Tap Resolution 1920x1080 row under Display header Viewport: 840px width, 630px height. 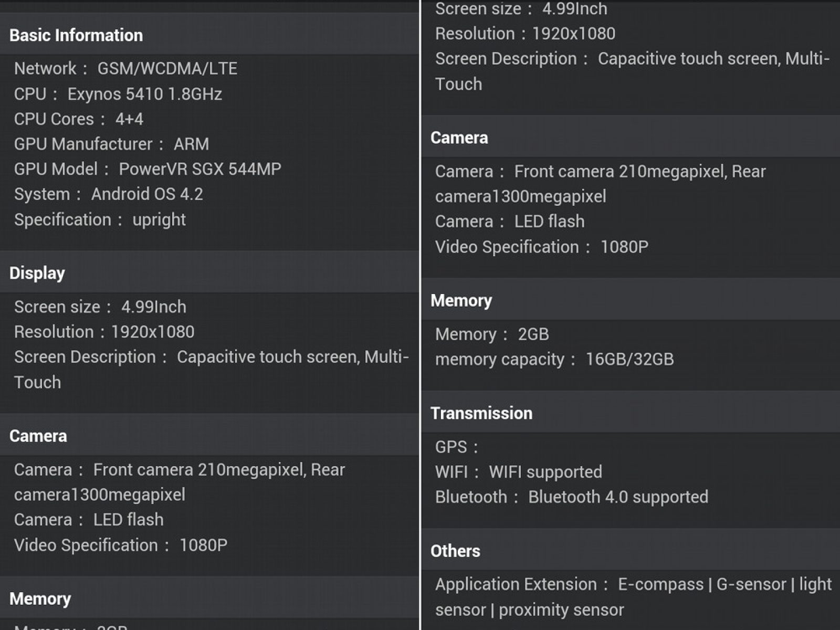click(104, 332)
